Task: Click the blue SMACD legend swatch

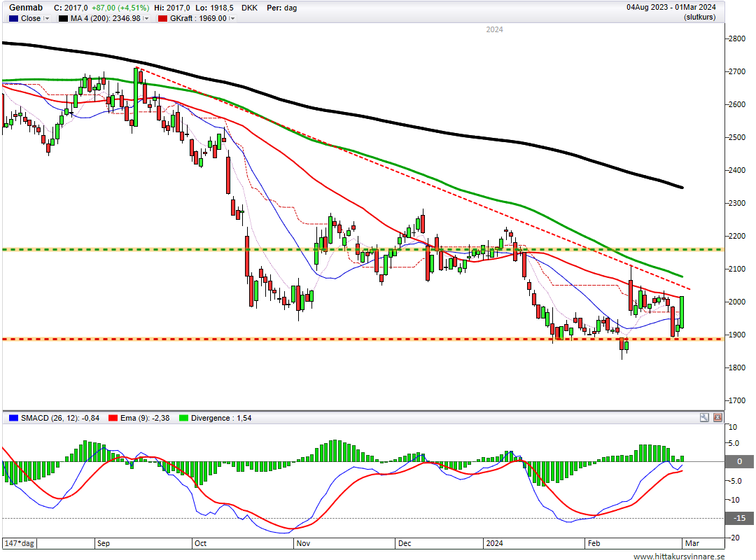Action: 13,418
